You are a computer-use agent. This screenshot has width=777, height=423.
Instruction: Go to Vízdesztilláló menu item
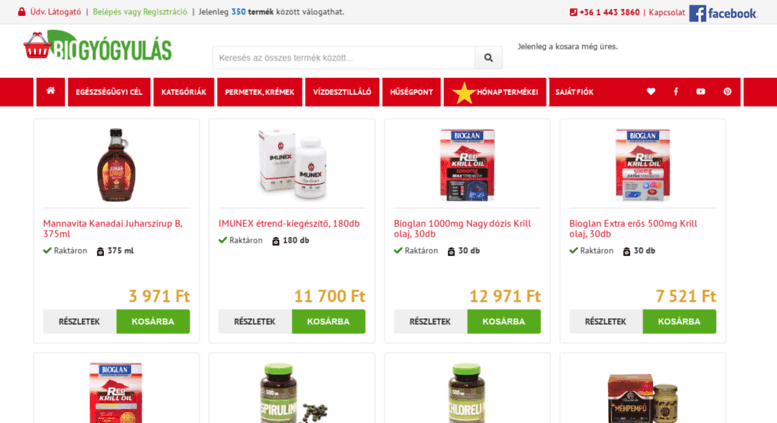point(342,92)
